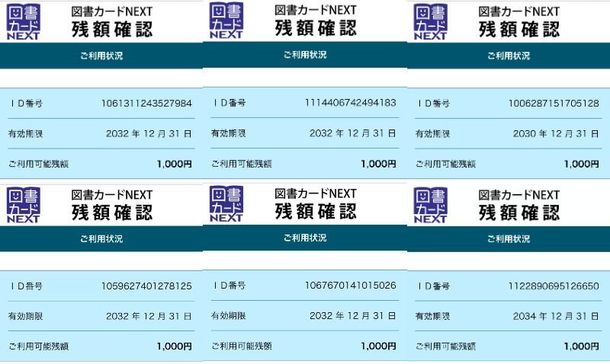Click ご利用状況 header above ID 1061311243527984
This screenshot has height=364, width=610.
coord(101,56)
